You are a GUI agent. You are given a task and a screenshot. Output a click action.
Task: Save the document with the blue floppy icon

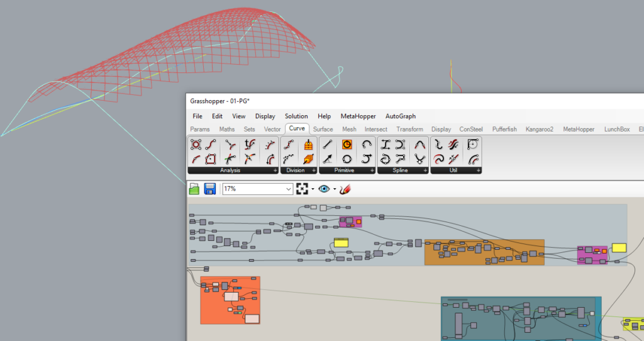pos(210,189)
